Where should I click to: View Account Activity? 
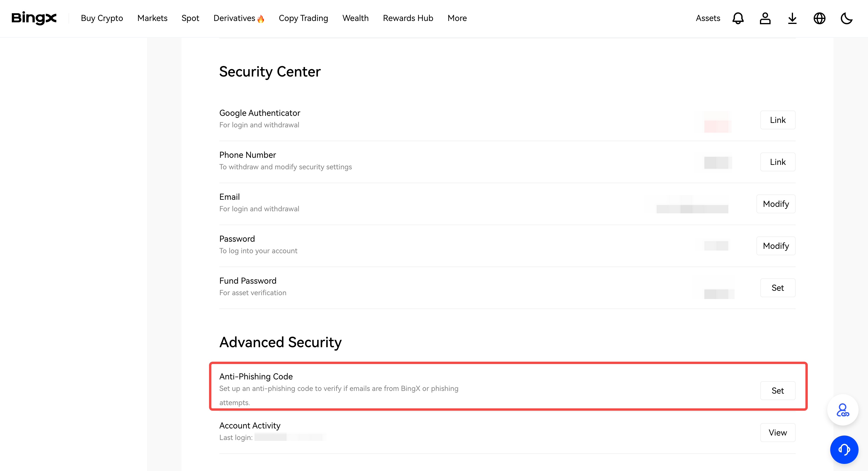click(x=777, y=433)
